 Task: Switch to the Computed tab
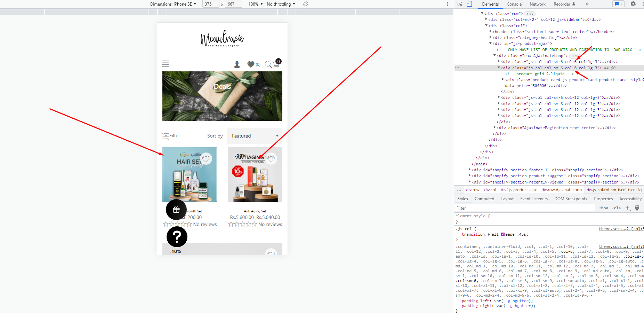click(484, 199)
